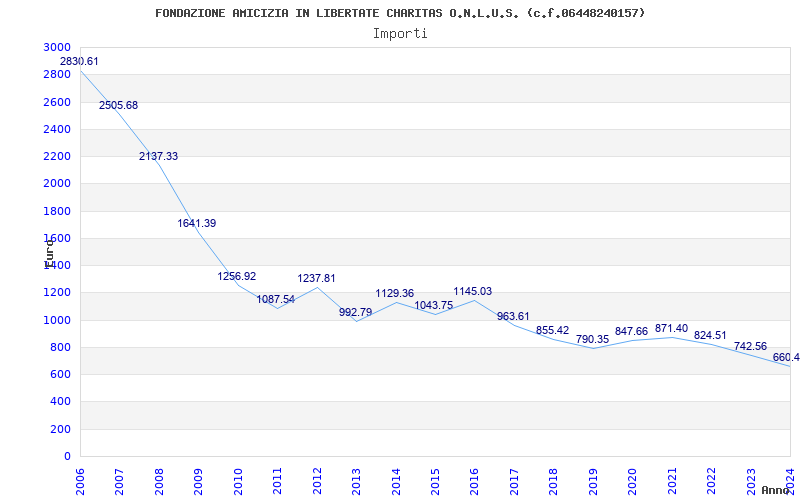Click the y-axis value 2200
Viewport: 800px width, 500px height.
(x=57, y=156)
